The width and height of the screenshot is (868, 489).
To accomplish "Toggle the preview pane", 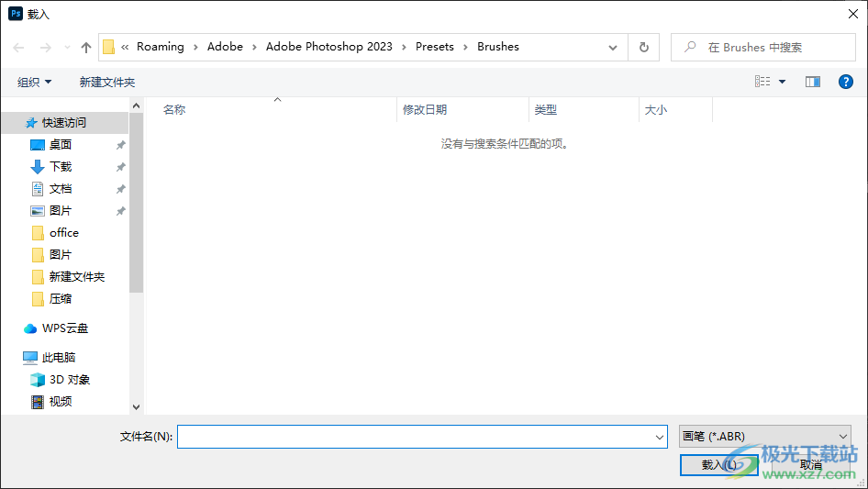I will tap(813, 82).
